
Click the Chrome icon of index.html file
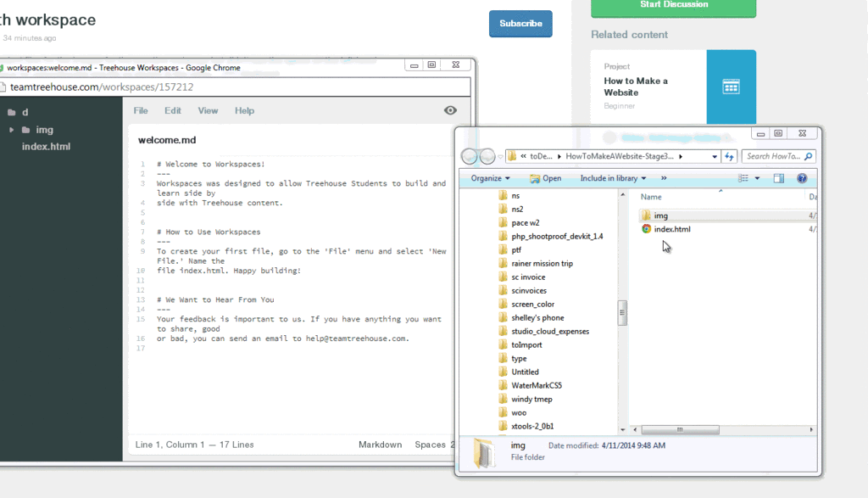click(646, 229)
